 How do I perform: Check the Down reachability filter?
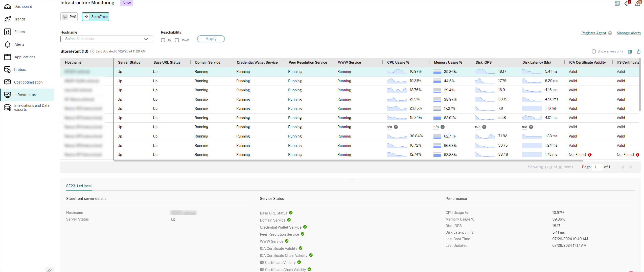click(177, 40)
